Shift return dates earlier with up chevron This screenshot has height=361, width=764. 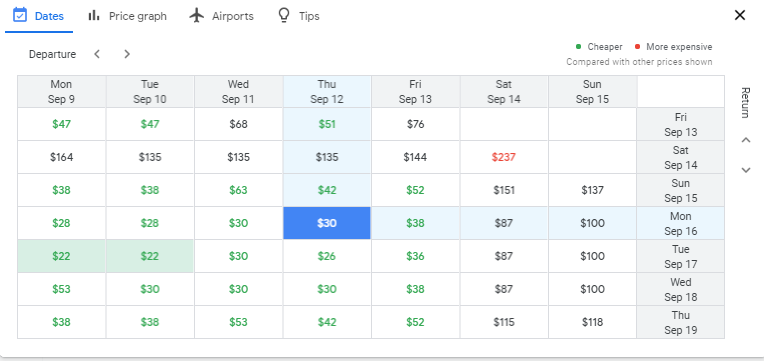pos(745,140)
